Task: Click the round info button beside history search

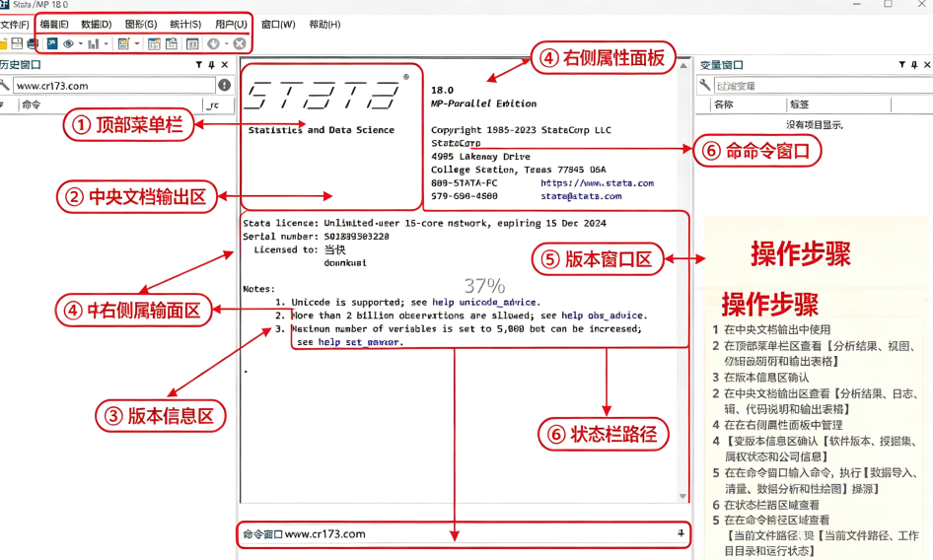Action: click(x=224, y=85)
